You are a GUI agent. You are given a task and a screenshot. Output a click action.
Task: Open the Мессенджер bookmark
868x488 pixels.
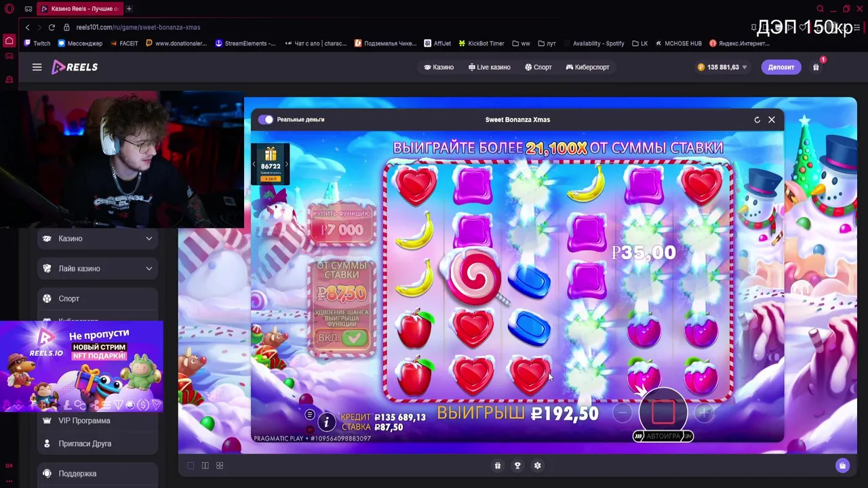click(80, 43)
